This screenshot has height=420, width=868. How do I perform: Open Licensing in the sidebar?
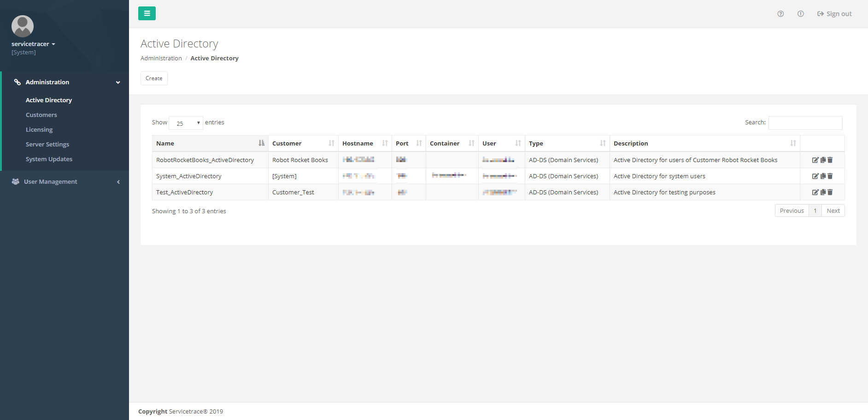pyautogui.click(x=39, y=129)
